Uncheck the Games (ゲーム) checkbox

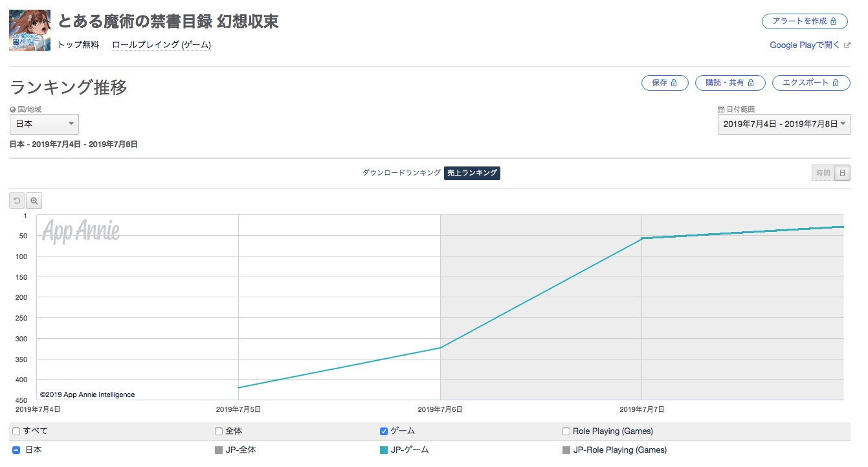point(384,431)
